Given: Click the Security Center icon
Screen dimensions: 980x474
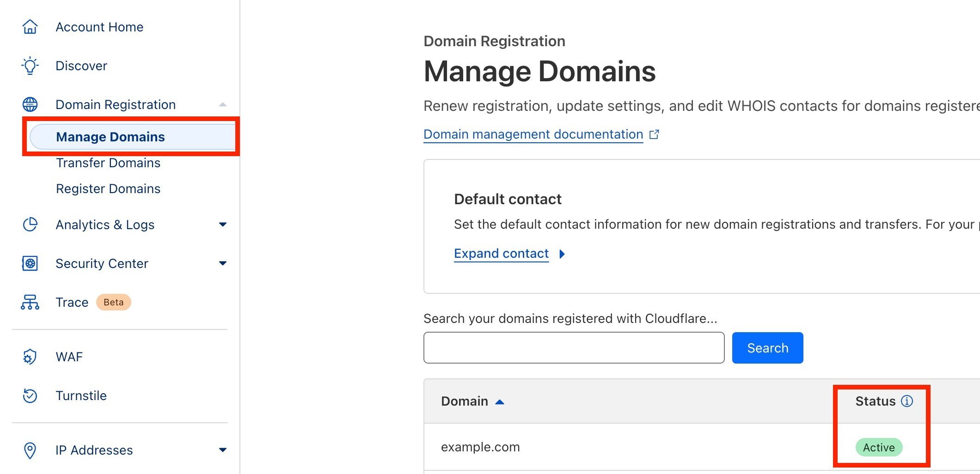Looking at the screenshot, I should 30,263.
